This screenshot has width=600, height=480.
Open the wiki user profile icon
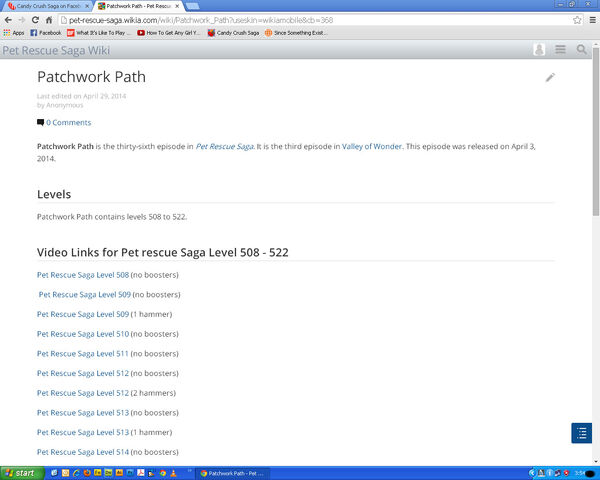point(539,49)
